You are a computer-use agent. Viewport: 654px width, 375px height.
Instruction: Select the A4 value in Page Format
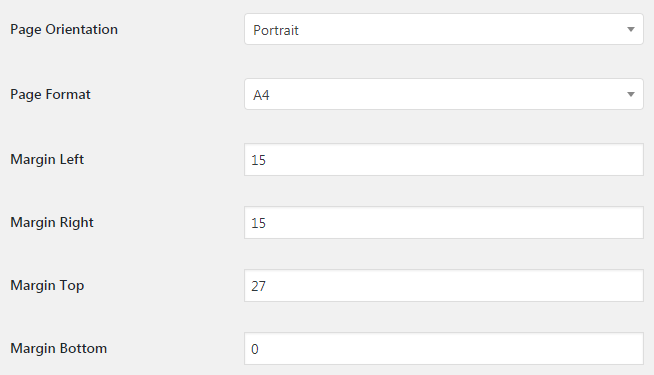262,95
